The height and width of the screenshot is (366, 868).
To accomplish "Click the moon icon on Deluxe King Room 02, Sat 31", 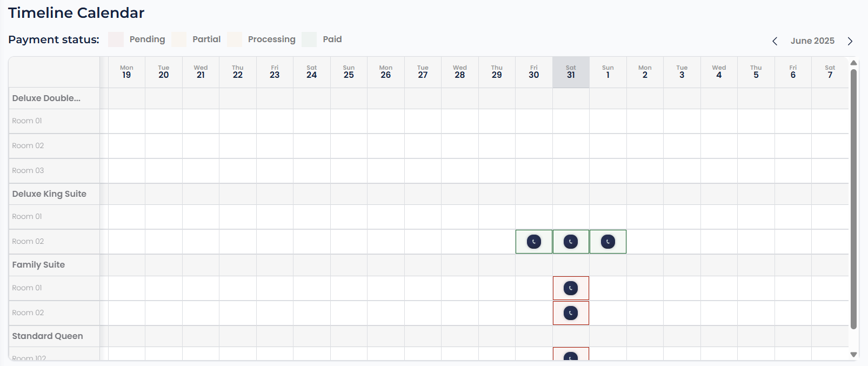I will pos(571,242).
